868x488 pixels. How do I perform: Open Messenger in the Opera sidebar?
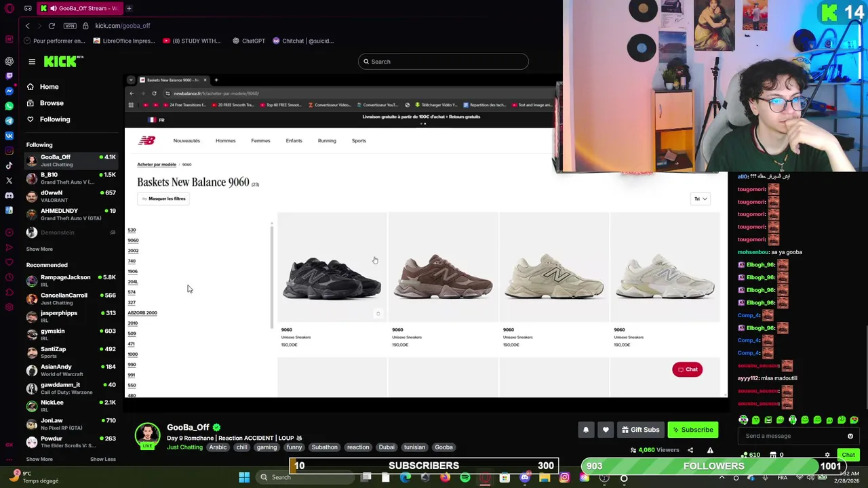pyautogui.click(x=9, y=91)
